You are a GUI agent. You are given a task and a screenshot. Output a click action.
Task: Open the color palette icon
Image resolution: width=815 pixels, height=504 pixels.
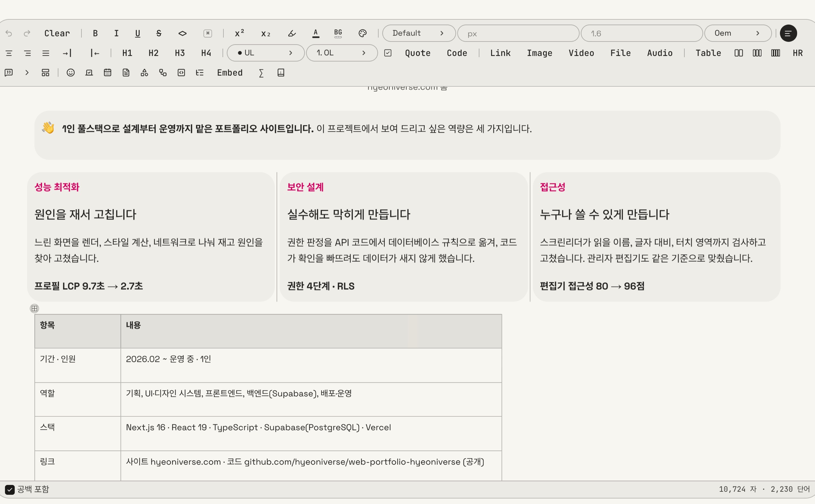tap(362, 33)
